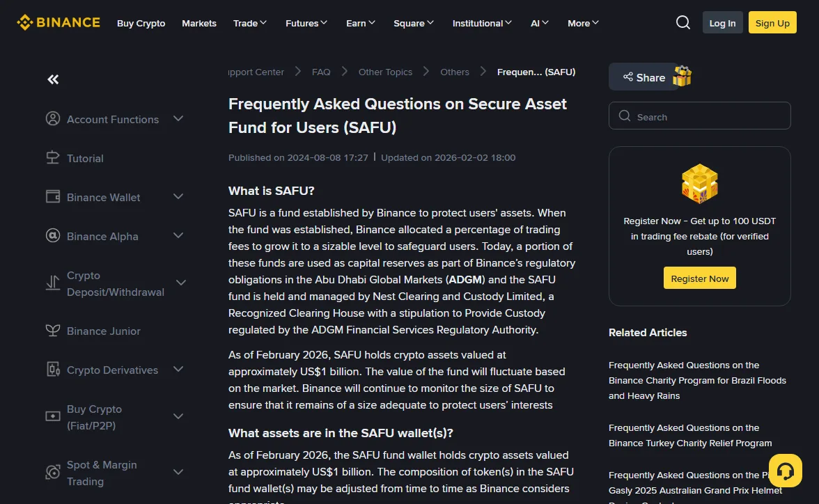The height and width of the screenshot is (504, 819).
Task: Open the Others breadcrumb link
Action: pyautogui.click(x=454, y=72)
